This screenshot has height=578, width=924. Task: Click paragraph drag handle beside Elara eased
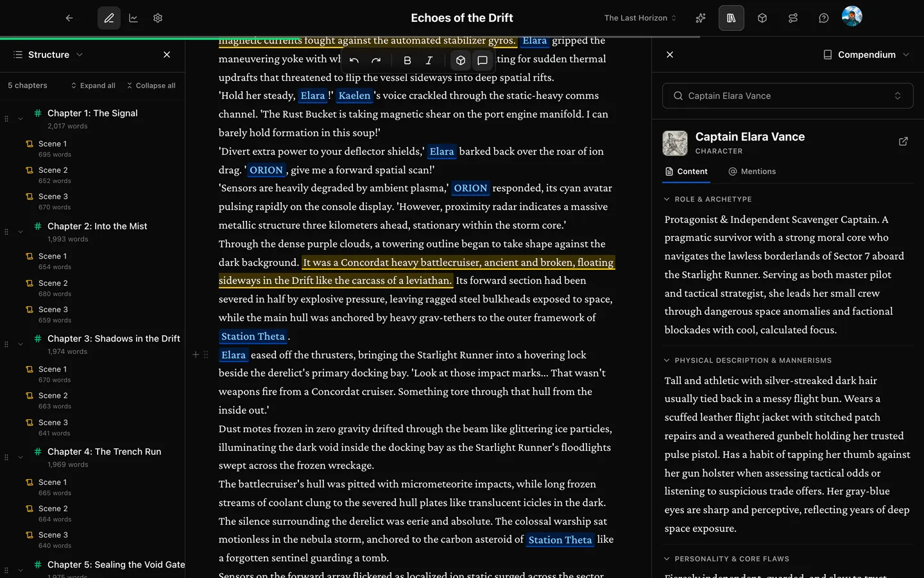point(206,355)
